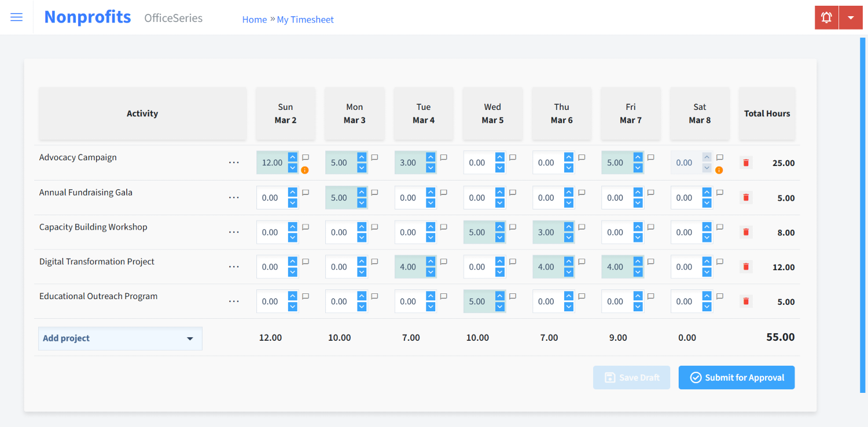The height and width of the screenshot is (427, 868).
Task: Open the comment bubble for Educational Outreach Wednesday
Action: pyautogui.click(x=512, y=296)
